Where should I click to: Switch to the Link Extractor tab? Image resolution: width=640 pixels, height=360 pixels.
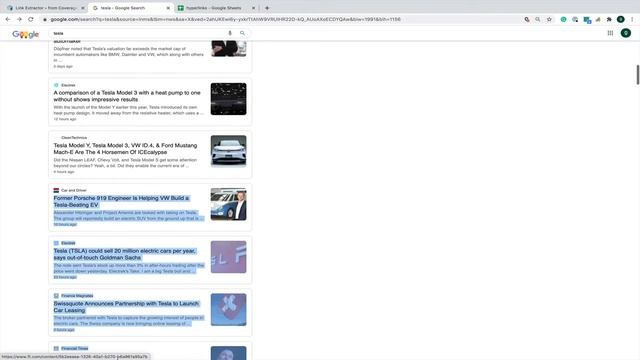click(x=45, y=8)
